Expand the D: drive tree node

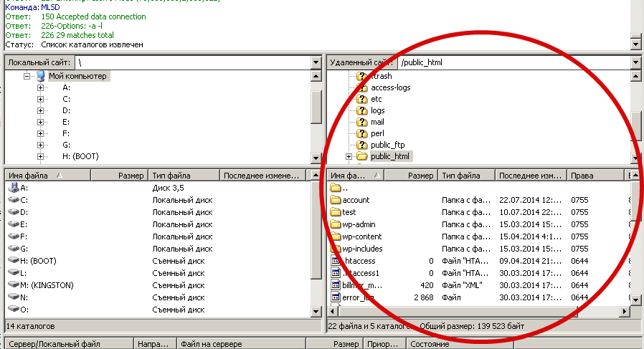[40, 110]
